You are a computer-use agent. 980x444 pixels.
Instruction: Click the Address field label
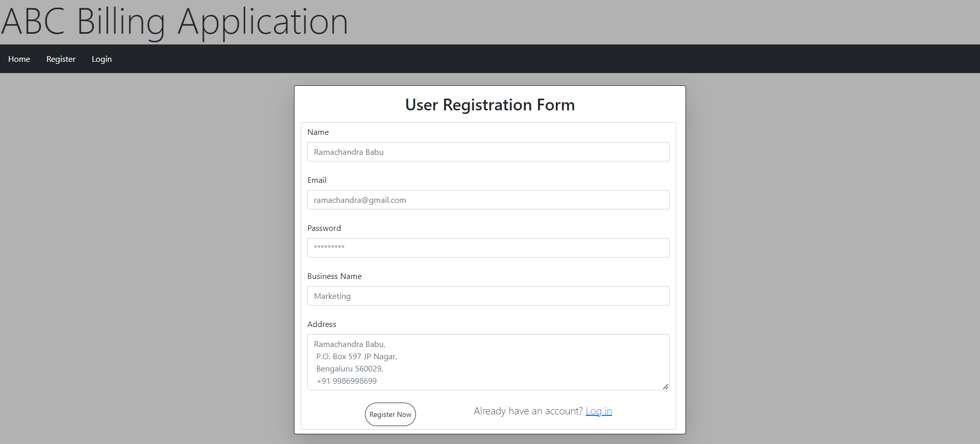tap(322, 324)
